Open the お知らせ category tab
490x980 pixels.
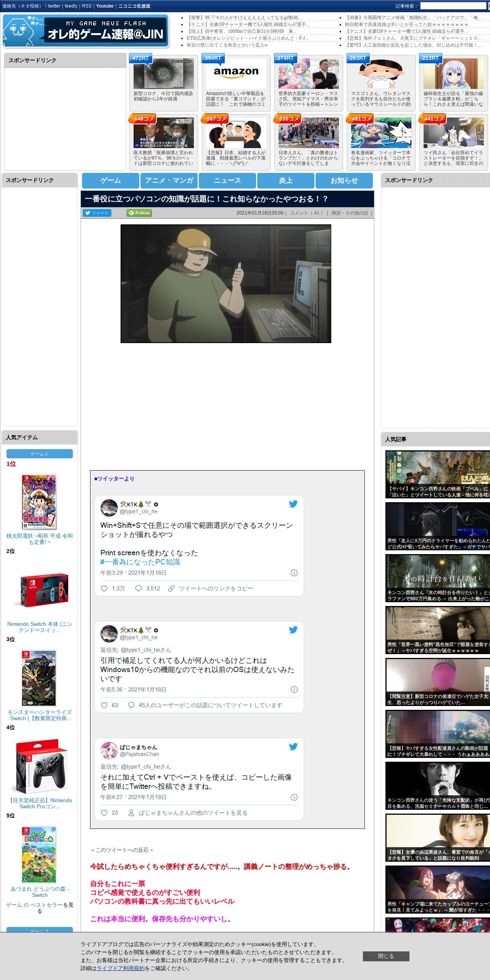pyautogui.click(x=344, y=181)
